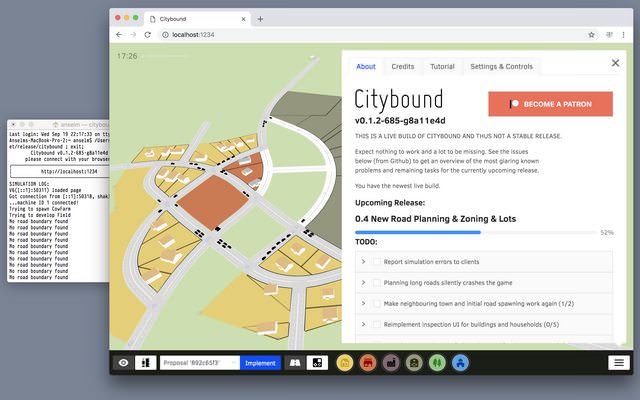Viewport: 640px width, 400px height.
Task: Click the road planning tool icon
Action: (x=145, y=362)
